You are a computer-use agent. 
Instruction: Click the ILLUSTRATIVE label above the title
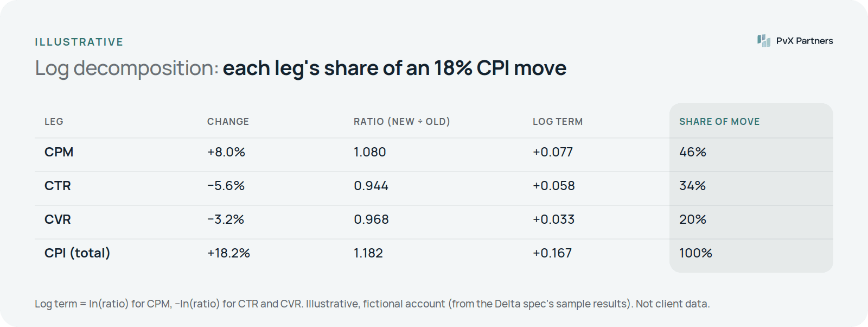[79, 42]
